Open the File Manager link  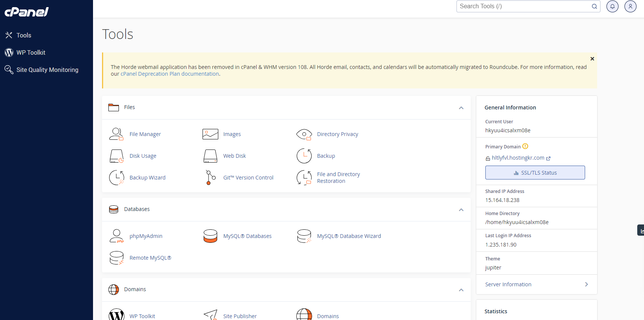point(145,134)
